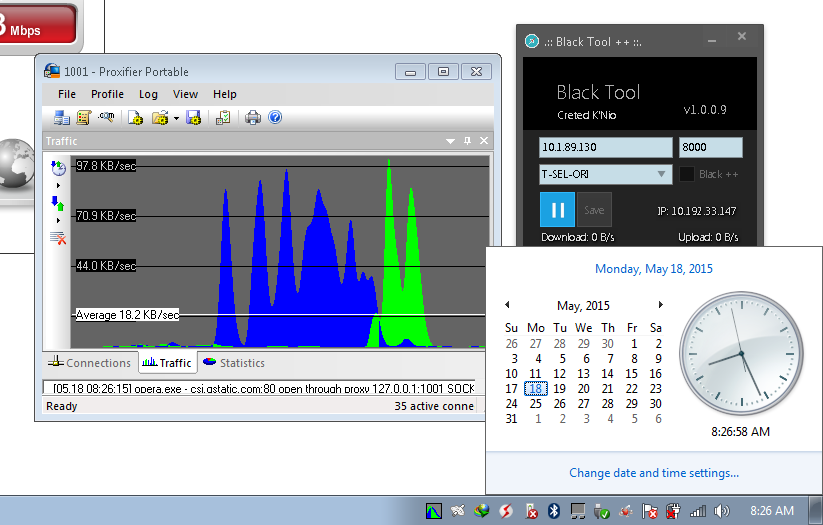Click the port field showing 8000
Image resolution: width=823 pixels, height=525 pixels.
[x=711, y=147]
